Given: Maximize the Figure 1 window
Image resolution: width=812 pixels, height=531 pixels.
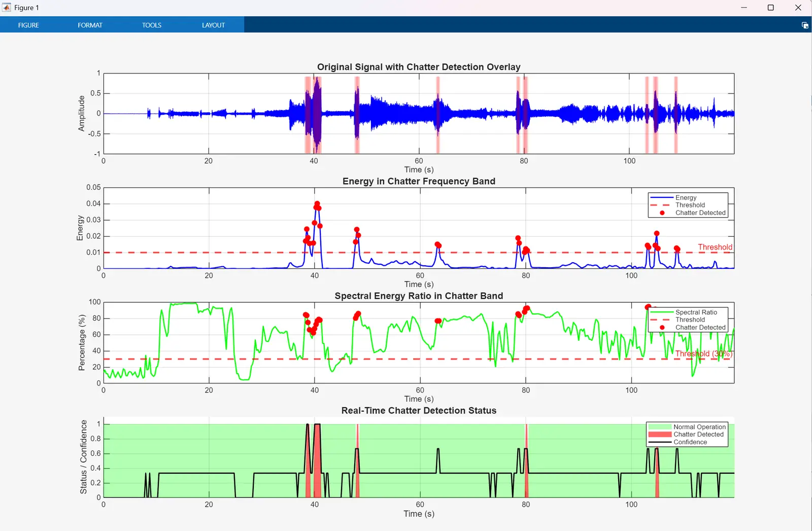Looking at the screenshot, I should 771,8.
